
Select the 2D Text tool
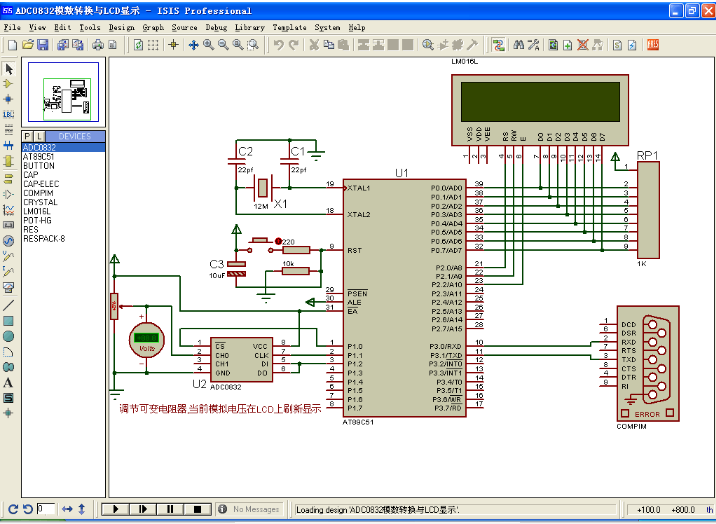(8, 383)
